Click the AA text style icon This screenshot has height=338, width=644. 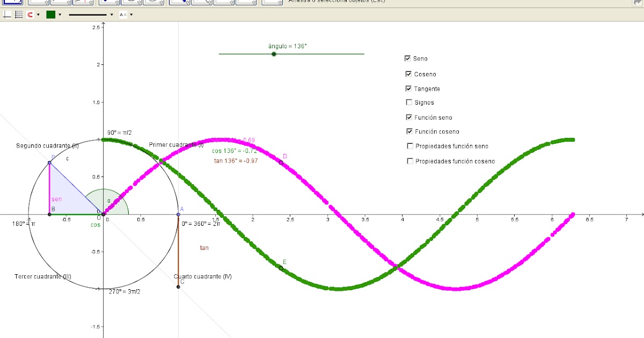[123, 14]
